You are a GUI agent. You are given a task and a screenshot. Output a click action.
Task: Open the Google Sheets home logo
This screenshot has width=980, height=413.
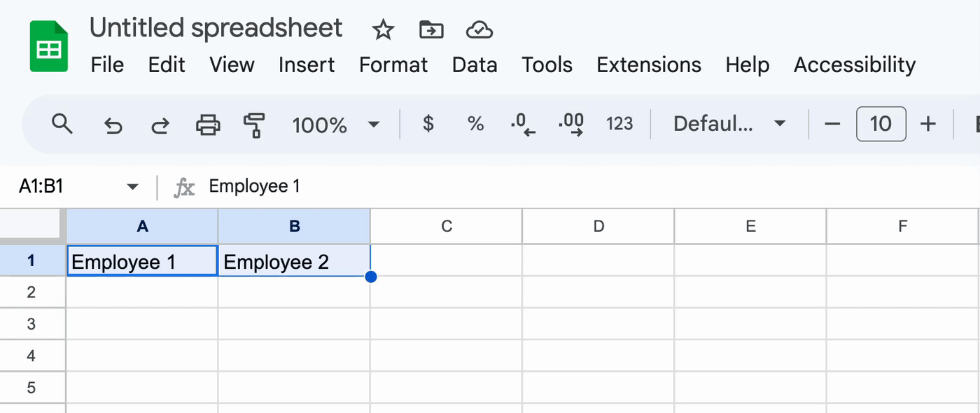pos(48,46)
